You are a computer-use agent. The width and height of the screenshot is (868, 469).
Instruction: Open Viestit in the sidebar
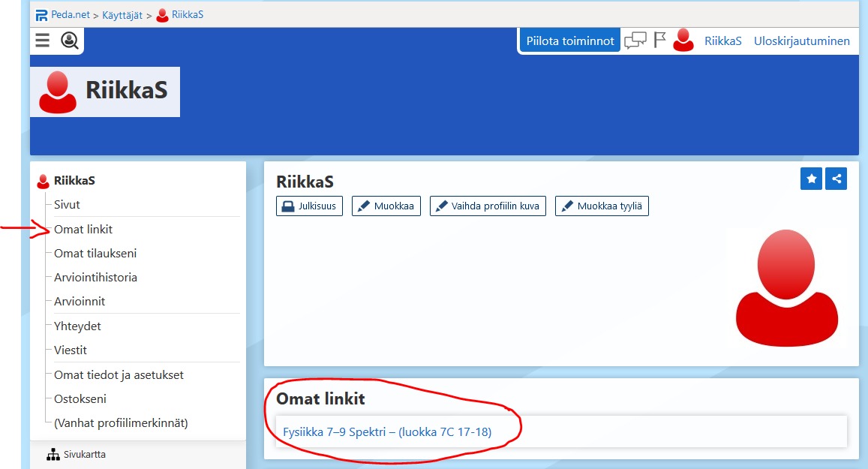point(71,350)
